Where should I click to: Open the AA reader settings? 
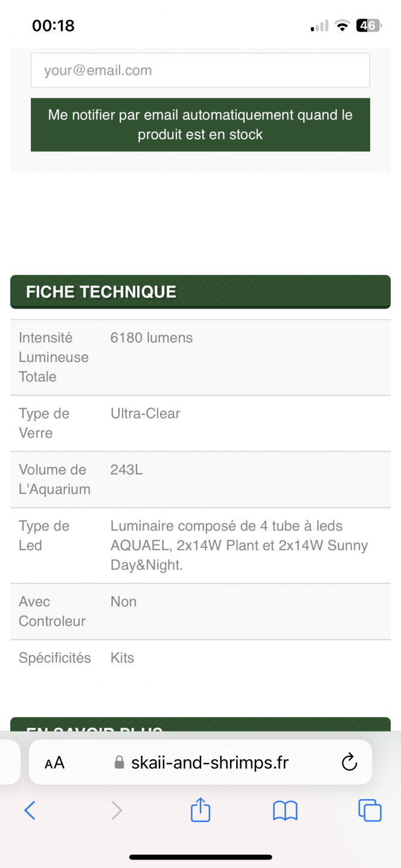54,763
